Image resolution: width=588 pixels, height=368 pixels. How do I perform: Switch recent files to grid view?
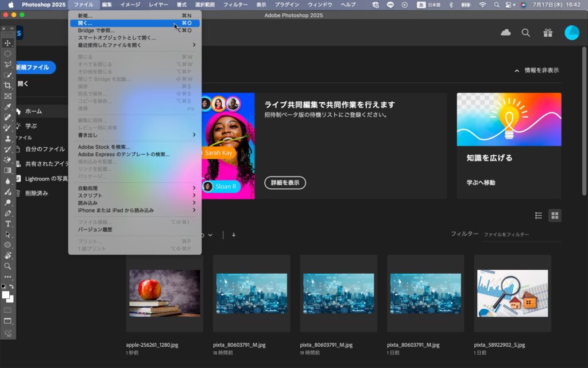coord(555,216)
